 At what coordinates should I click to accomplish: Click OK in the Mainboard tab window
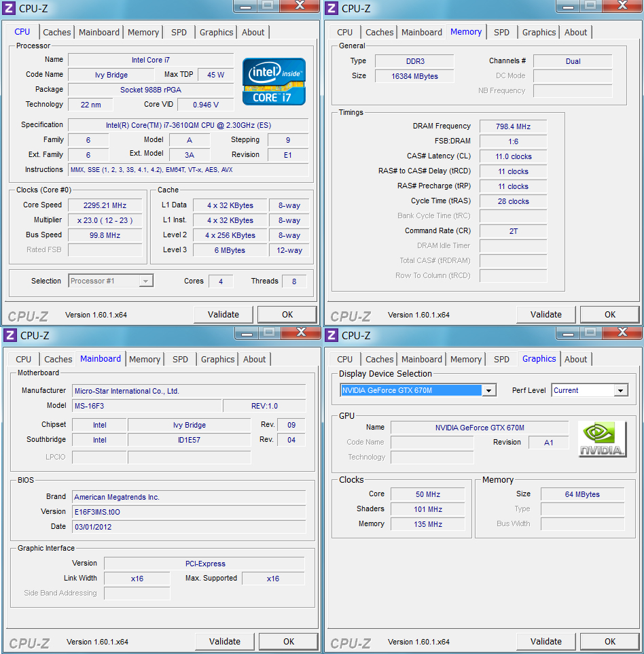tap(289, 642)
